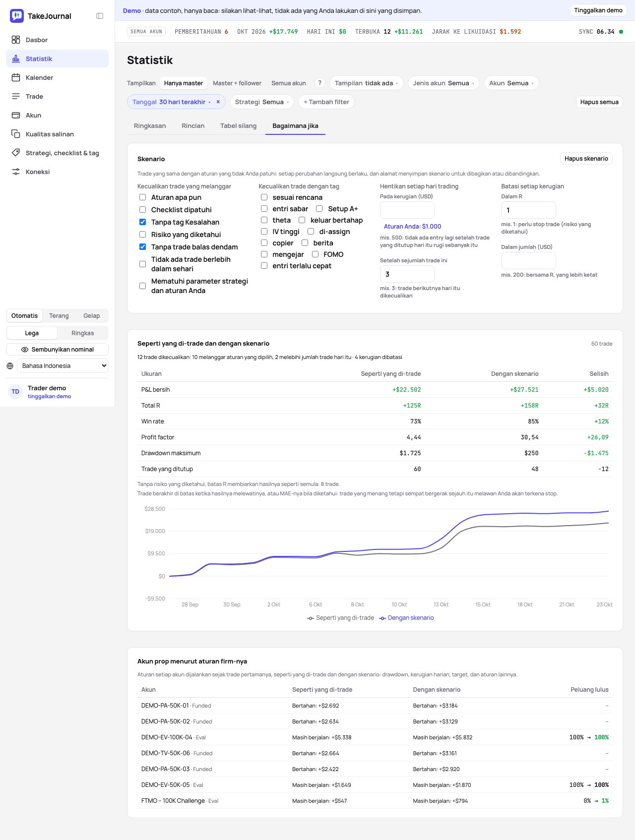The image size is (635, 840).
Task: Open the Akun wallet icon
Action: [x=16, y=115]
